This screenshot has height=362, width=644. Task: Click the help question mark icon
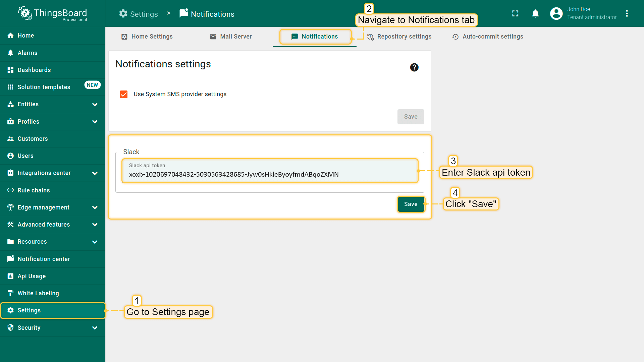pyautogui.click(x=414, y=67)
